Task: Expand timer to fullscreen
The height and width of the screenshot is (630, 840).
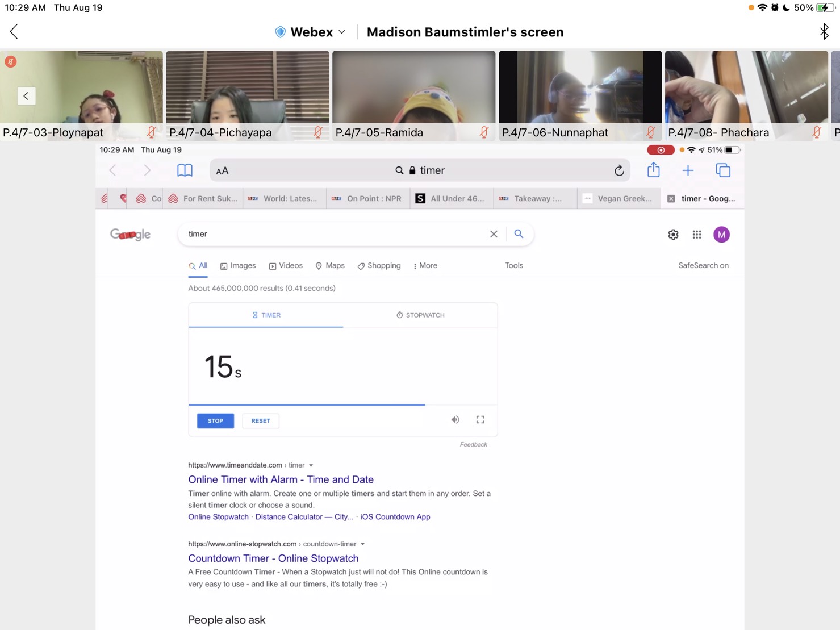Action: coord(480,420)
